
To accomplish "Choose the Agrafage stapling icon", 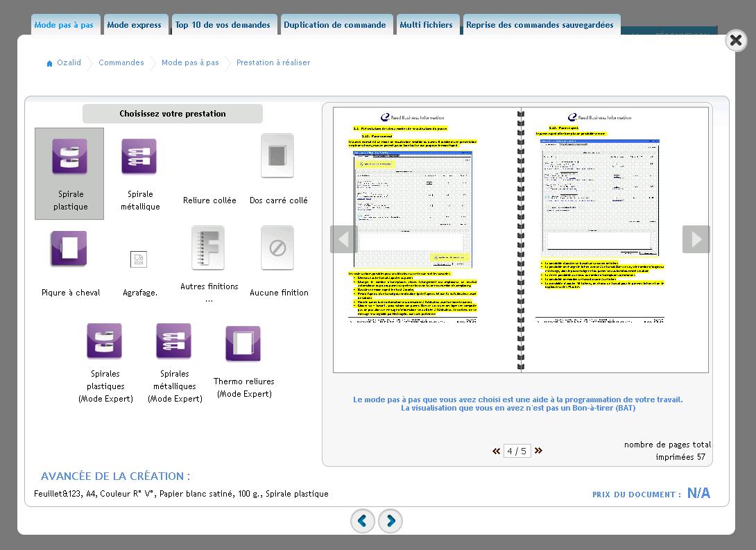I will coord(139,259).
